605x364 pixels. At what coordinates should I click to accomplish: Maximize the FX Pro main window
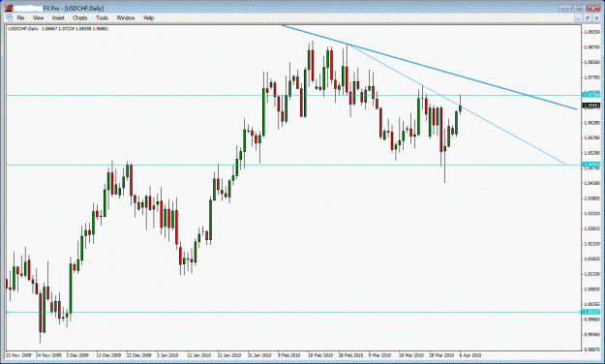[579, 8]
